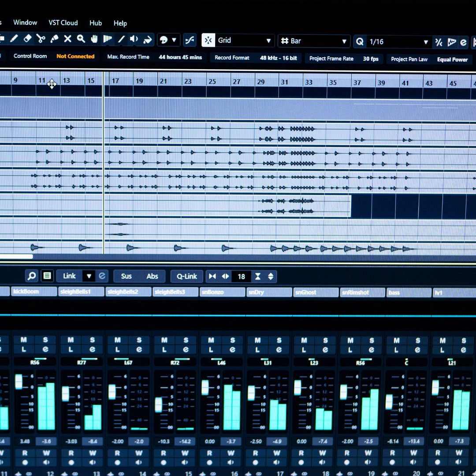Select the Glue tool
This screenshot has width=476, height=476.
(54, 39)
